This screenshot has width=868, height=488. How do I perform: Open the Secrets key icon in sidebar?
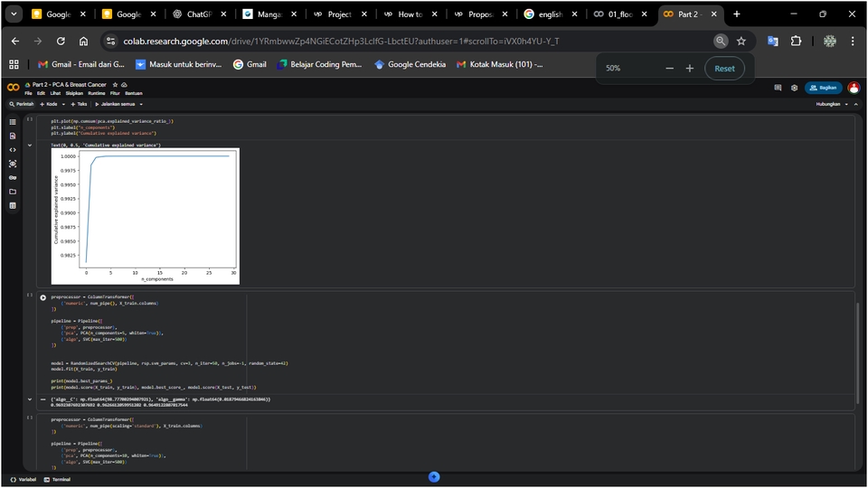click(x=13, y=177)
